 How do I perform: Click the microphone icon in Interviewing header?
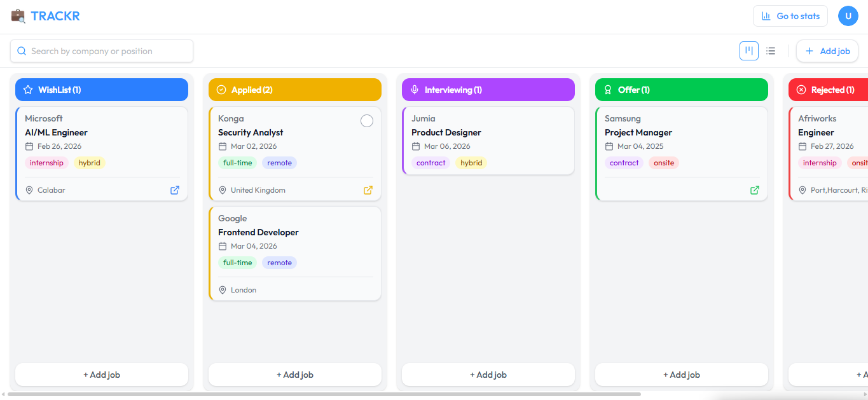tap(415, 90)
